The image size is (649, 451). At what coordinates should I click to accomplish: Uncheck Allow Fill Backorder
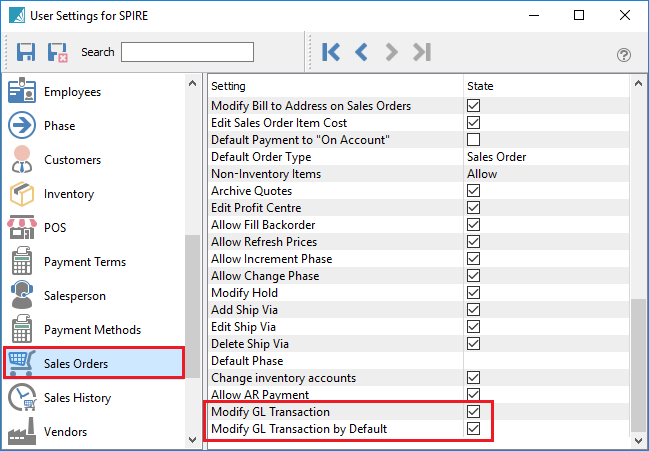pyautogui.click(x=474, y=224)
